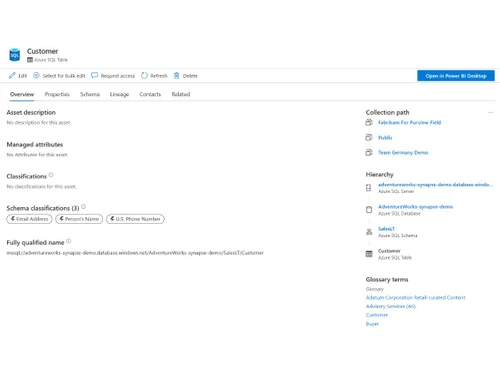Screen dimensions: 500x375
Task: Open Adatum Corporation Retail-curated Content term
Action: [415, 297]
